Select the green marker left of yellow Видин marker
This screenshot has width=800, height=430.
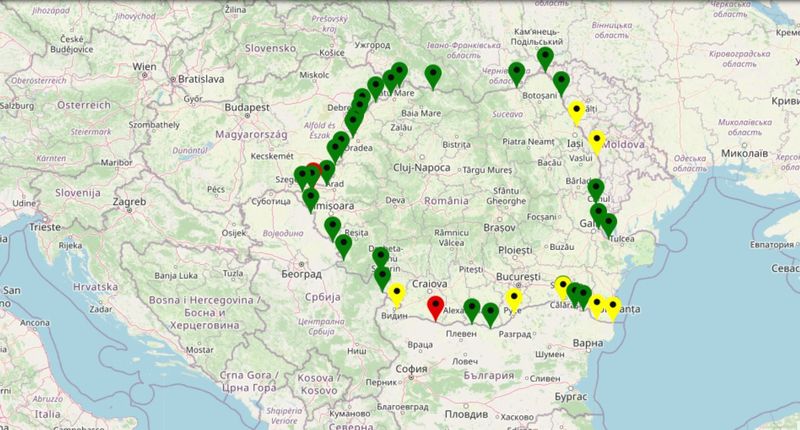383,279
